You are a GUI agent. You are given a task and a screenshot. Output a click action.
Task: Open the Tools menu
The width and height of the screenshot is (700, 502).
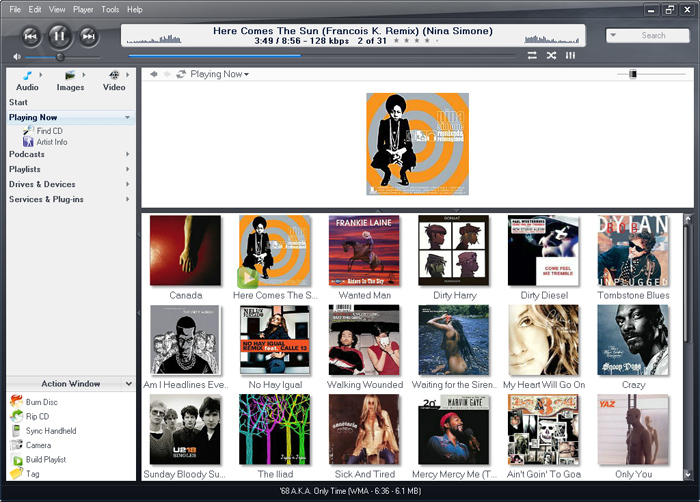(110, 9)
